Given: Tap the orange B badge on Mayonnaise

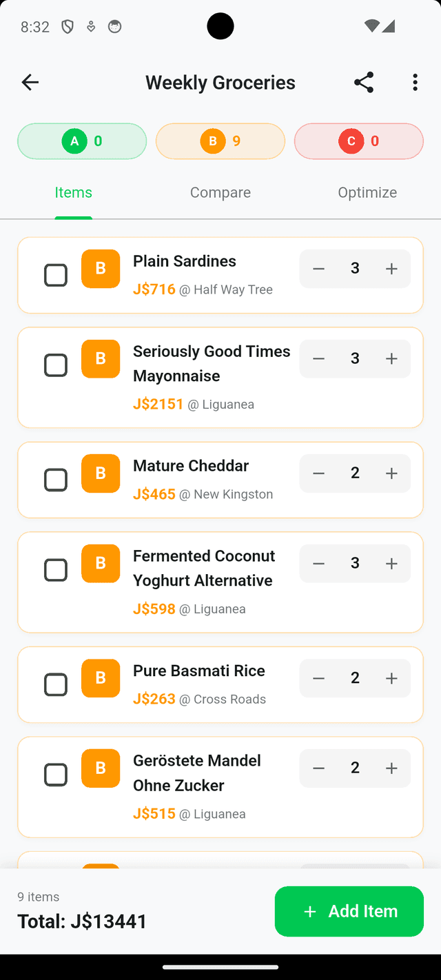Looking at the screenshot, I should 101,359.
